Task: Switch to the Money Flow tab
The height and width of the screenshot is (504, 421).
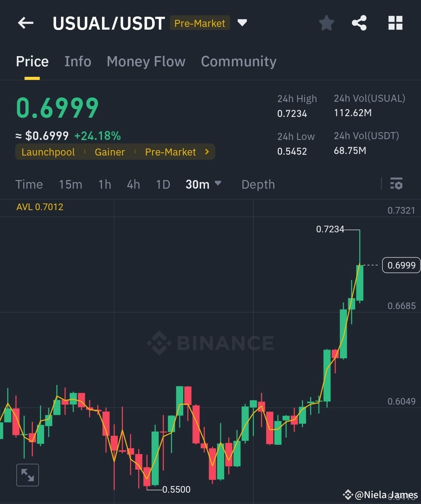Action: tap(146, 61)
